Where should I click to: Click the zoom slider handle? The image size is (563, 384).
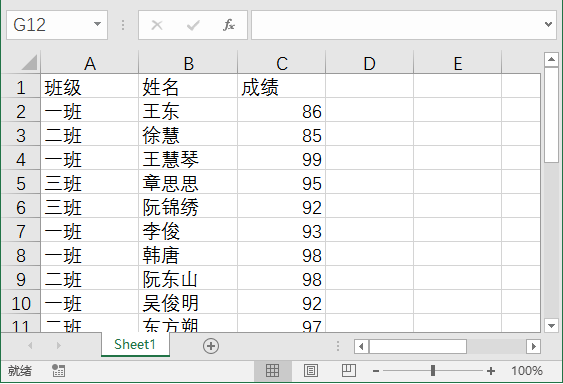[x=433, y=370]
